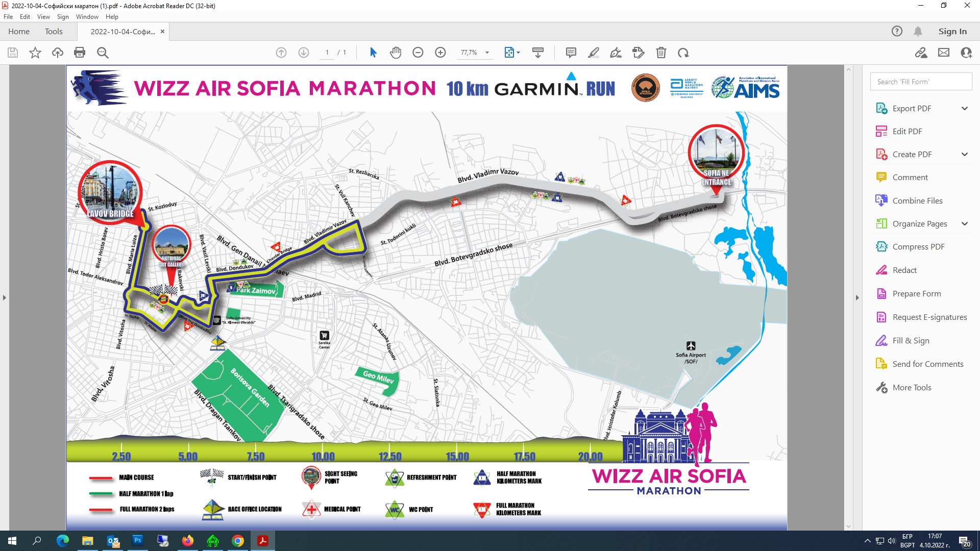Open the View menu

[43, 17]
